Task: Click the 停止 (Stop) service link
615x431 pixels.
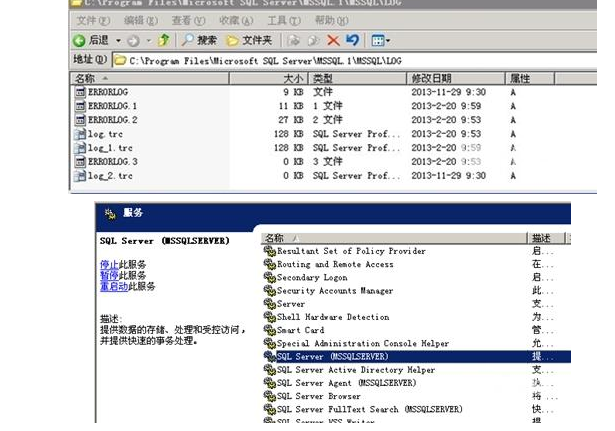Action: [x=109, y=264]
